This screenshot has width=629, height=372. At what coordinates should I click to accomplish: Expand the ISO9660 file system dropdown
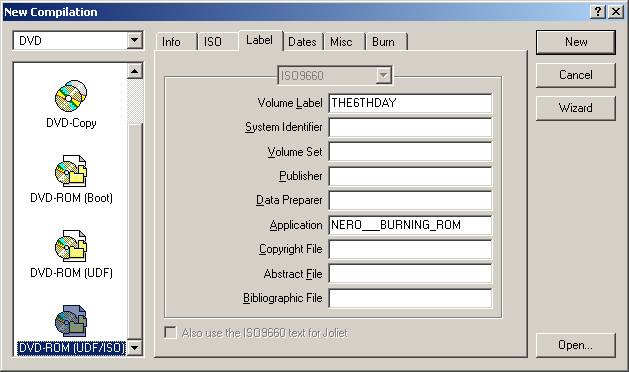[x=383, y=75]
